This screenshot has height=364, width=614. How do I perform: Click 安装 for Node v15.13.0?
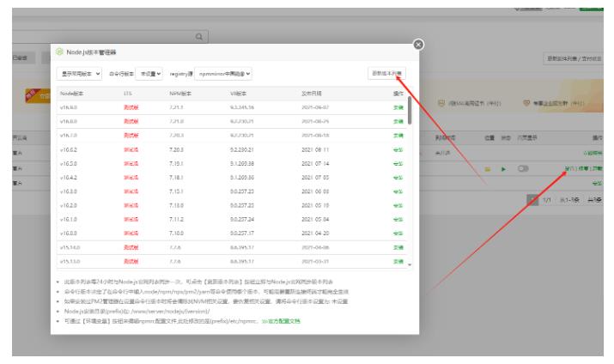coord(398,262)
